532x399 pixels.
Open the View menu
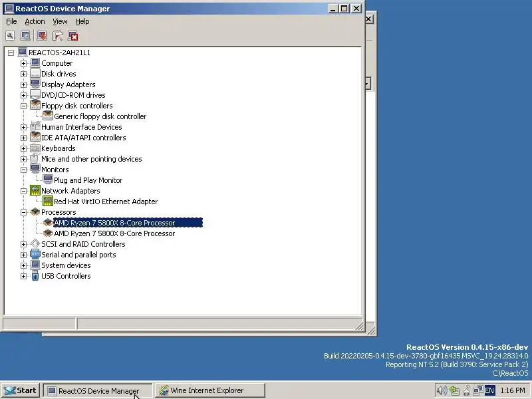pos(60,21)
